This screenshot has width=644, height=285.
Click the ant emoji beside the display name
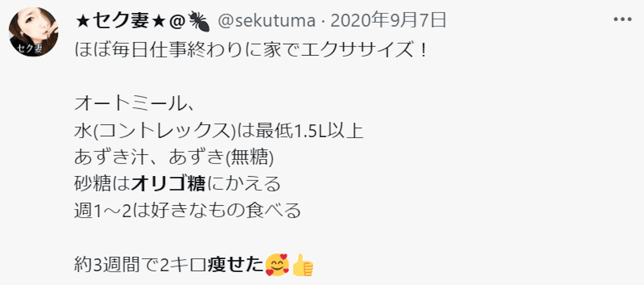tap(199, 21)
